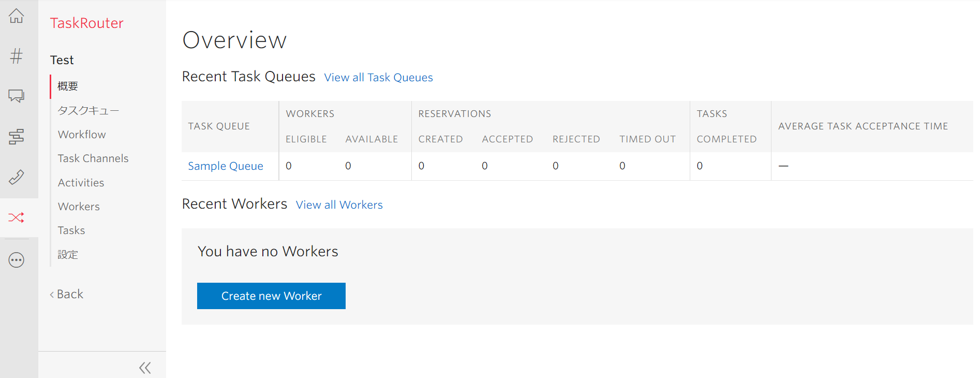Open Workers in sidebar menu
This screenshot has width=980, height=378.
click(79, 207)
